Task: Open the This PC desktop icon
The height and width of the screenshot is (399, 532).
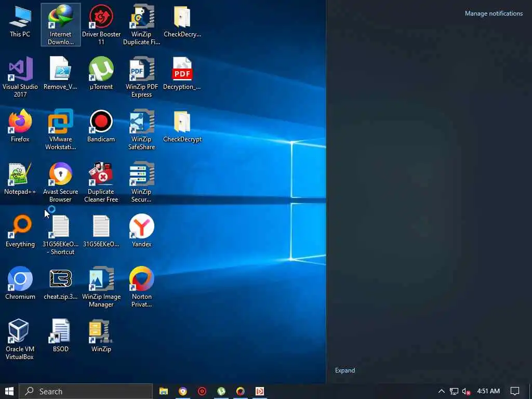Action: (x=20, y=21)
